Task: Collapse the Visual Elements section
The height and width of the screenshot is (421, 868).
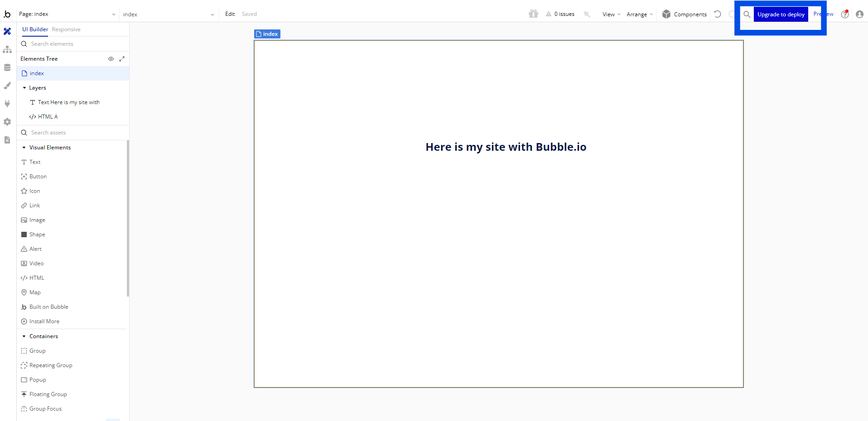Action: (24, 148)
